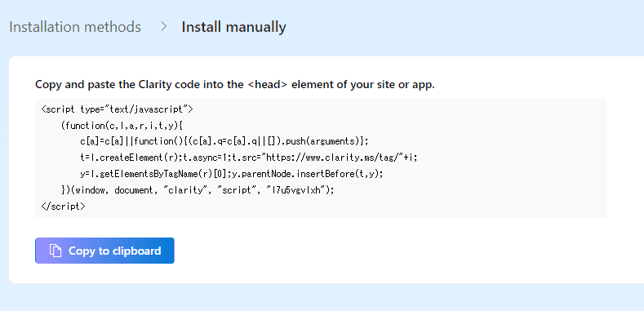
Task: Click the copy pages icon on button
Action: click(x=56, y=251)
